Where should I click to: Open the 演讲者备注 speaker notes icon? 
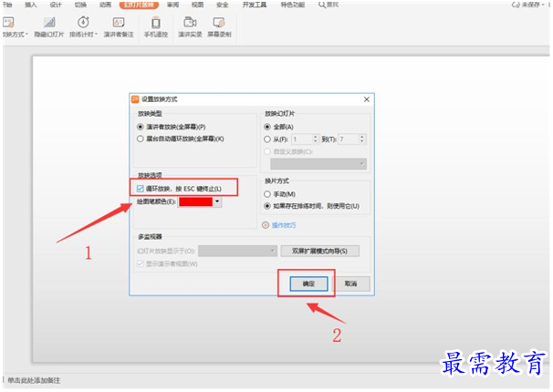point(119,23)
